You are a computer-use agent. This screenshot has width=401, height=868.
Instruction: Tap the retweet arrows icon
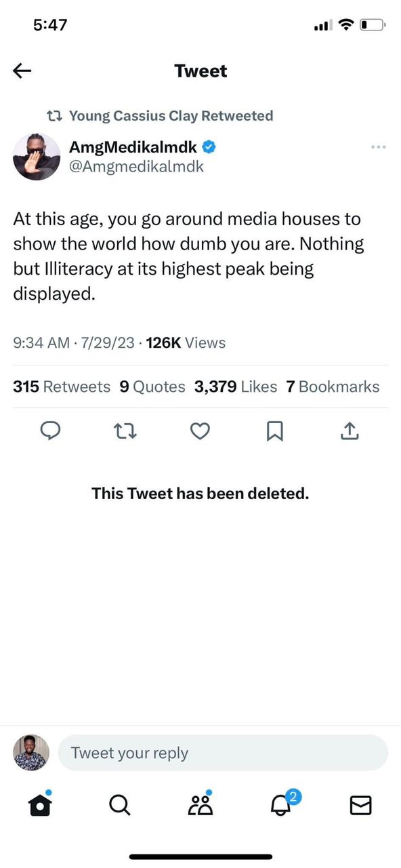(125, 431)
